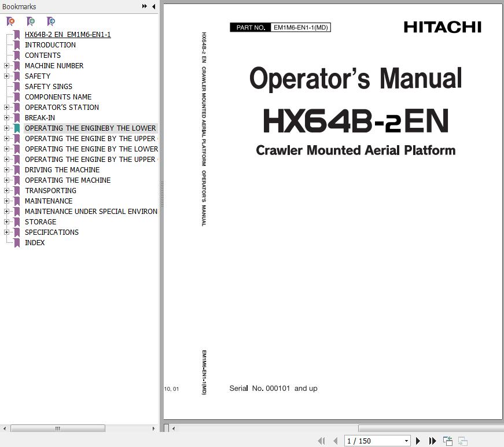This screenshot has width=504, height=447.
Task: Expand the STORAGE bookmark
Action: (6, 221)
